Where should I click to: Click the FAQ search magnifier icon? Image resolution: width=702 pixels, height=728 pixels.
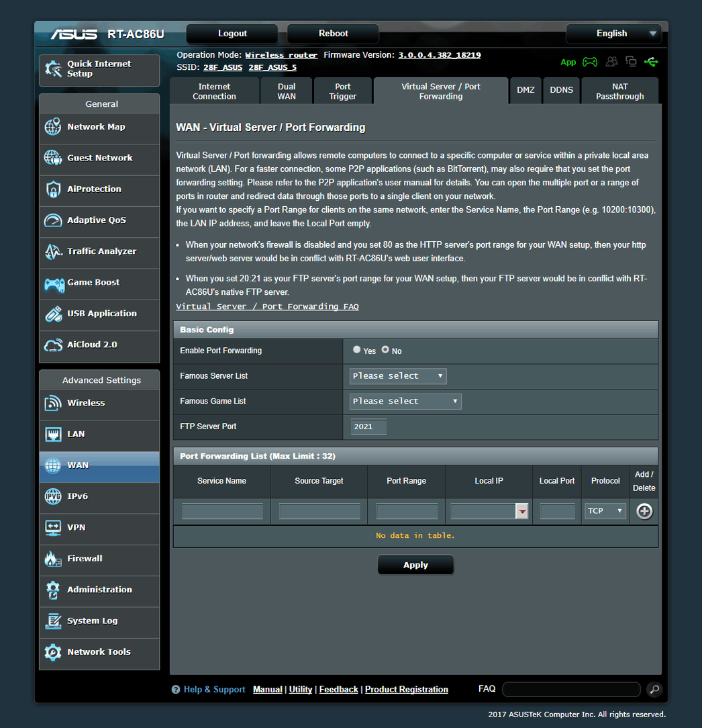(654, 690)
